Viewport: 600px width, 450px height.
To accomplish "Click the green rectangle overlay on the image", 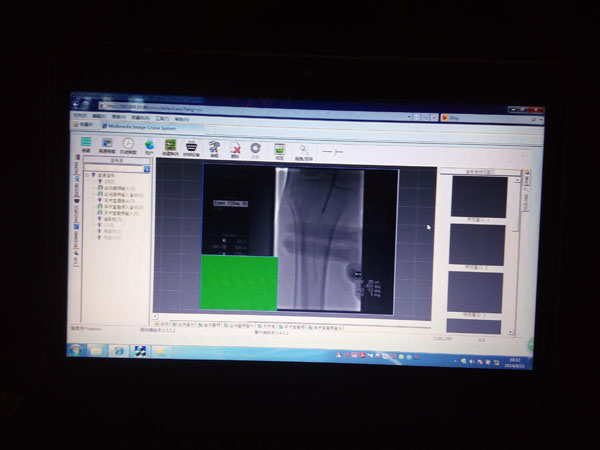I will [x=239, y=283].
